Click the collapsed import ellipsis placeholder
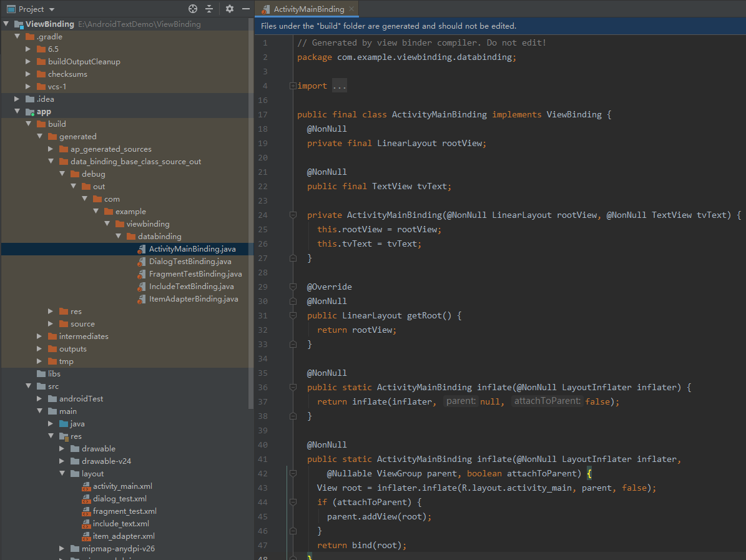Image resolution: width=746 pixels, height=560 pixels. pos(340,86)
